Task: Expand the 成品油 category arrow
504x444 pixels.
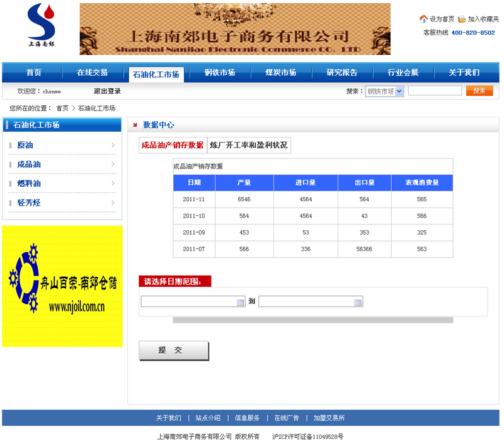Action: click(x=113, y=164)
